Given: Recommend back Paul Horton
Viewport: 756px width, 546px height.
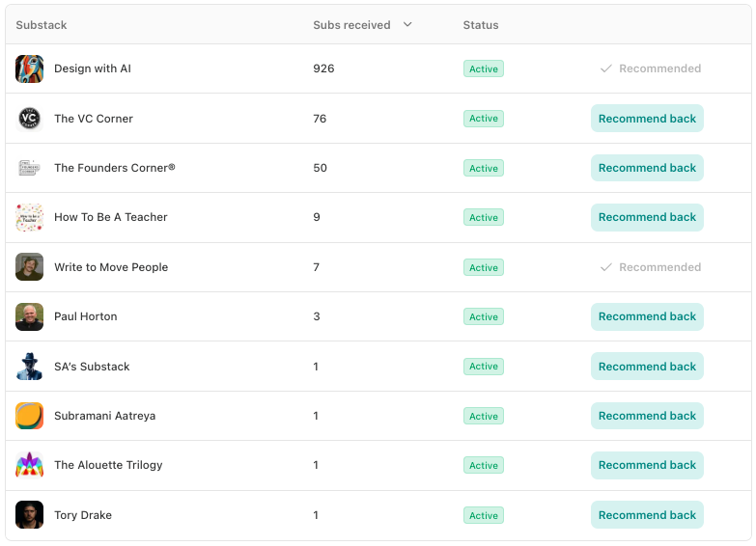Looking at the screenshot, I should click(647, 316).
